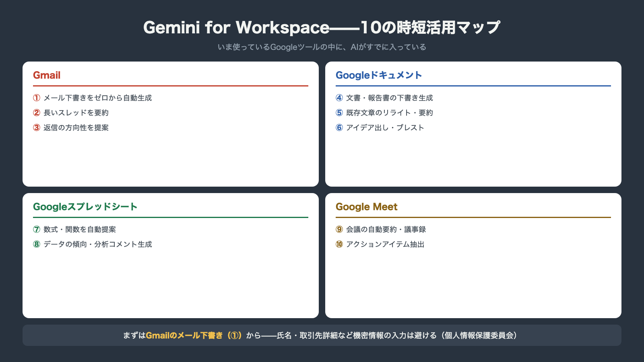This screenshot has height=362, width=644.
Task: Click the text 'データの傾向・分析コメント生成'
Action: pos(98,244)
